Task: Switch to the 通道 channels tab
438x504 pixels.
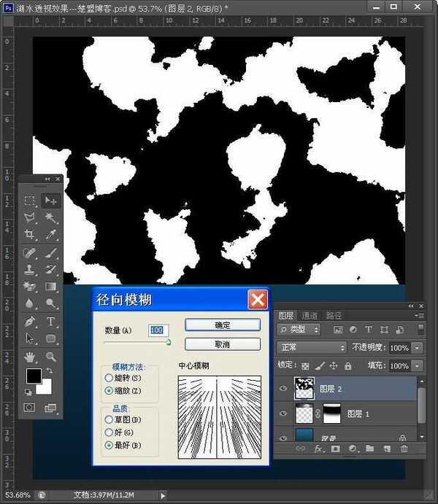Action: (310, 315)
